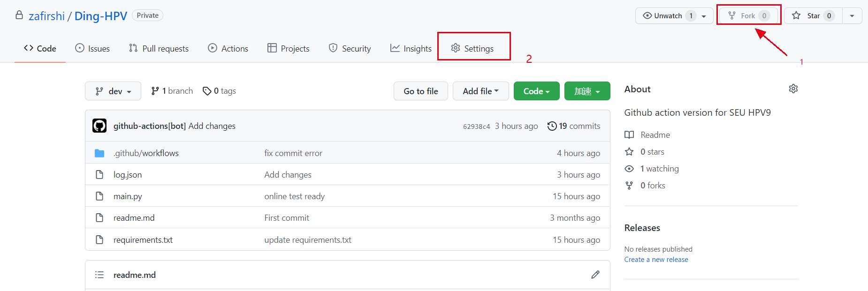Open the readme outline list icon

point(99,275)
